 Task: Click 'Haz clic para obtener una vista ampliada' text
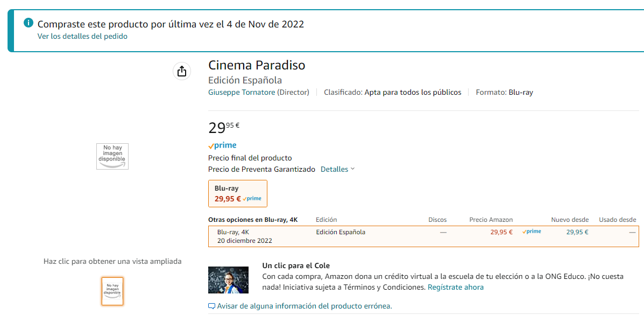[112, 261]
